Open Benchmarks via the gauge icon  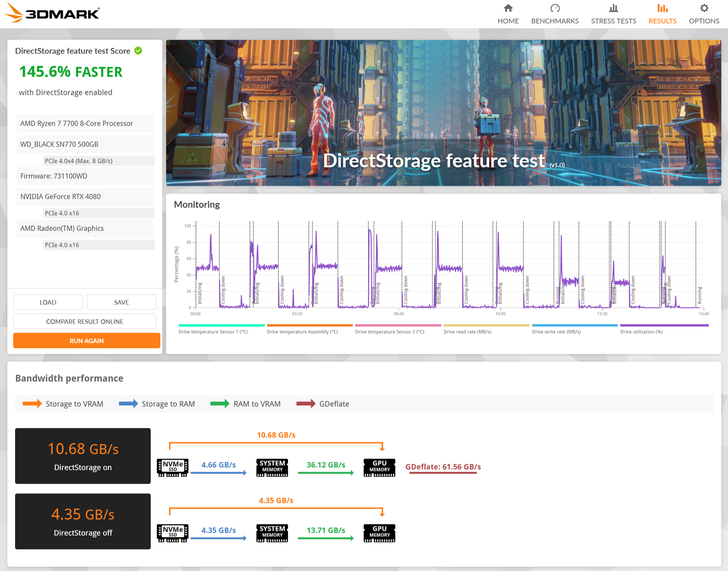[554, 8]
